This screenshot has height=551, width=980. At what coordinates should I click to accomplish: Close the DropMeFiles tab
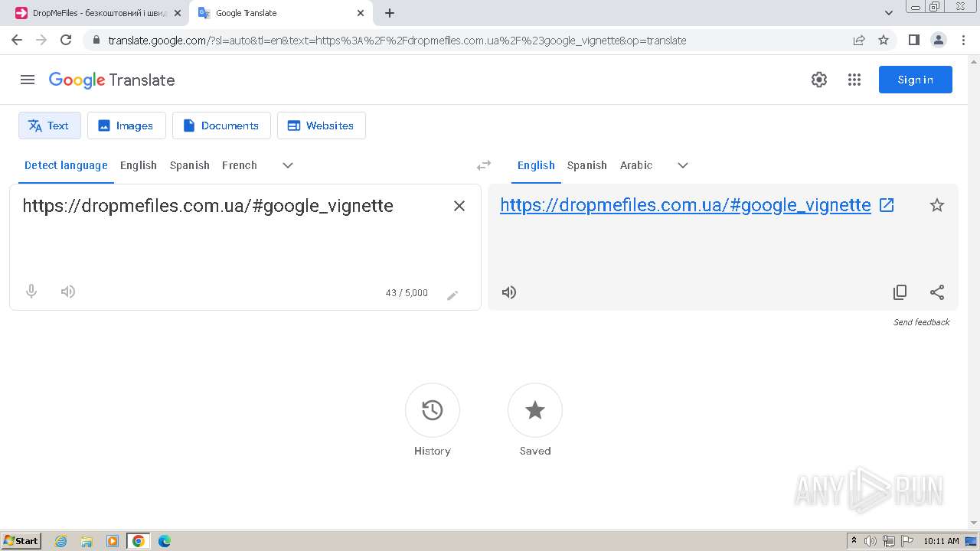pyautogui.click(x=178, y=13)
